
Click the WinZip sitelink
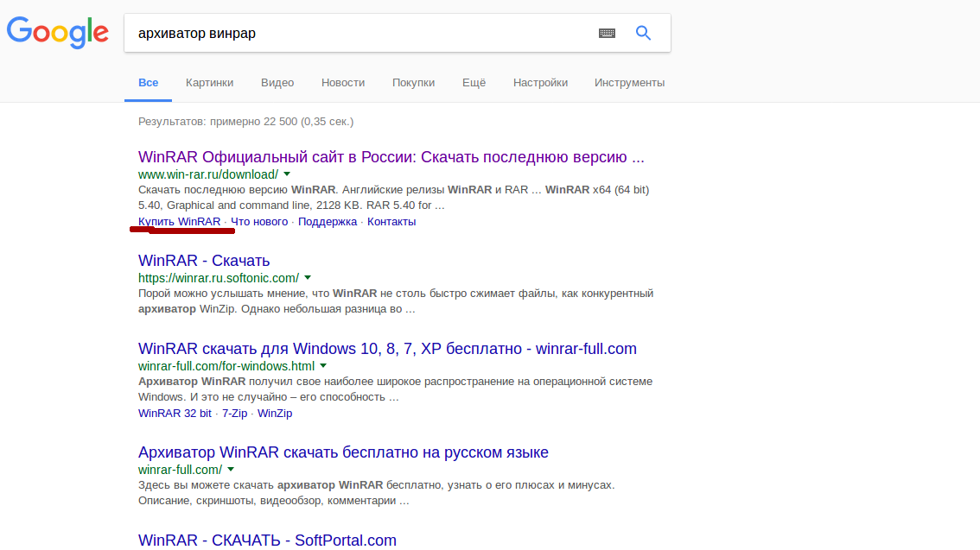point(275,414)
